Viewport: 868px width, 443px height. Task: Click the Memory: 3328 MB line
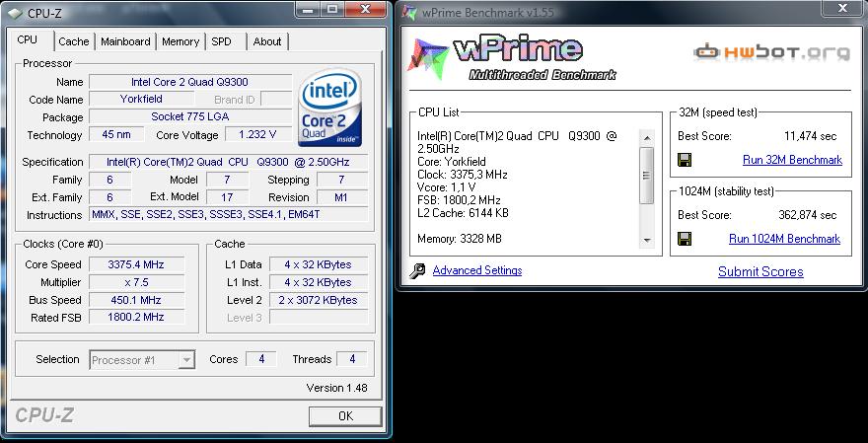coord(460,239)
